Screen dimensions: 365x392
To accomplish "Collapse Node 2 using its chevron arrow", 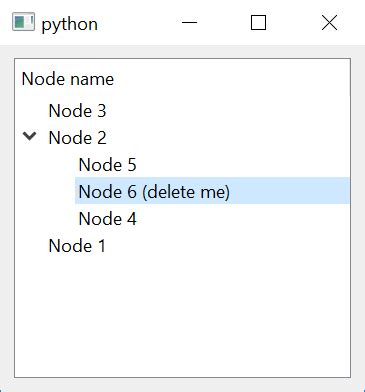I will coord(30,136).
